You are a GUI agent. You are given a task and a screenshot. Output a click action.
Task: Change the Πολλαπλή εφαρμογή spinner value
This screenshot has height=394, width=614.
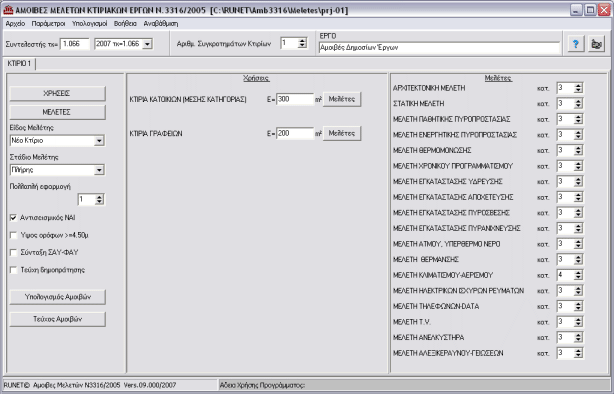(x=99, y=199)
